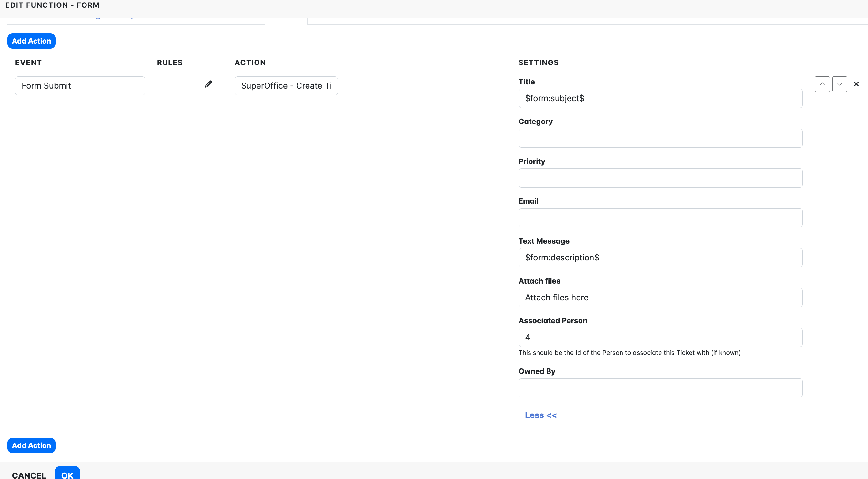The height and width of the screenshot is (479, 868).
Task: Click the top Add Action button
Action: [31, 41]
